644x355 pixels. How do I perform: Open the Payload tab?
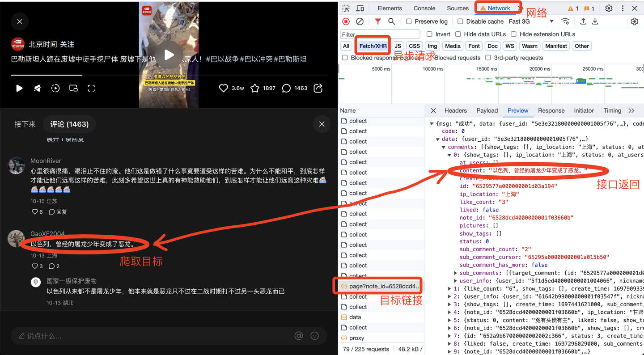tap(487, 110)
